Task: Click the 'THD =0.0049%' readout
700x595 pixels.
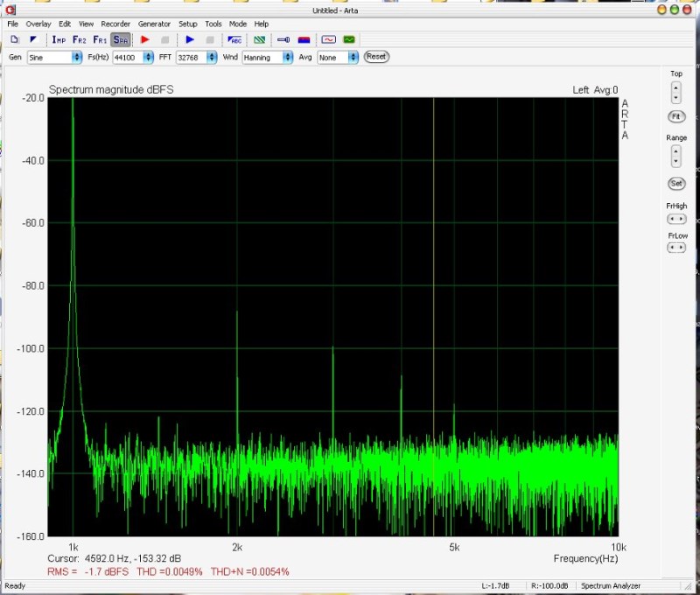Action: pyautogui.click(x=170, y=571)
